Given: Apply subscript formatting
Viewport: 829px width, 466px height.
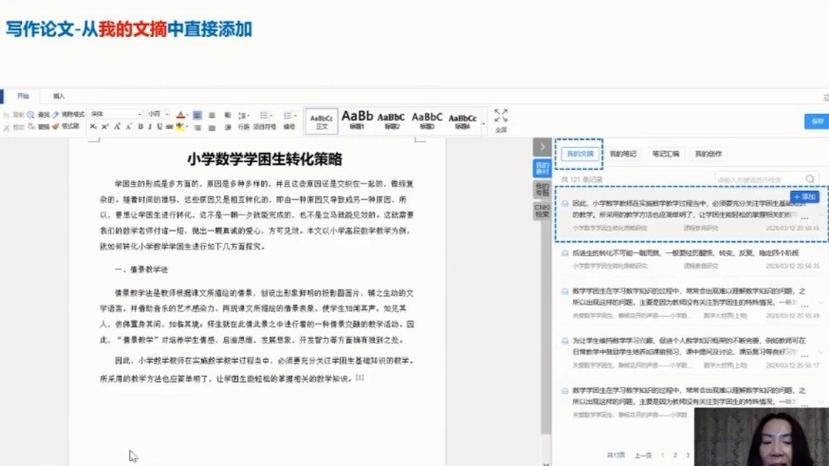Looking at the screenshot, I should [x=93, y=127].
